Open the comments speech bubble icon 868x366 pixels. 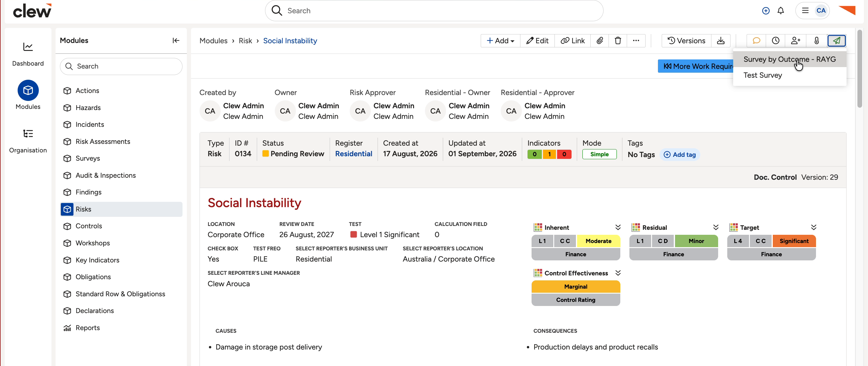[756, 41]
